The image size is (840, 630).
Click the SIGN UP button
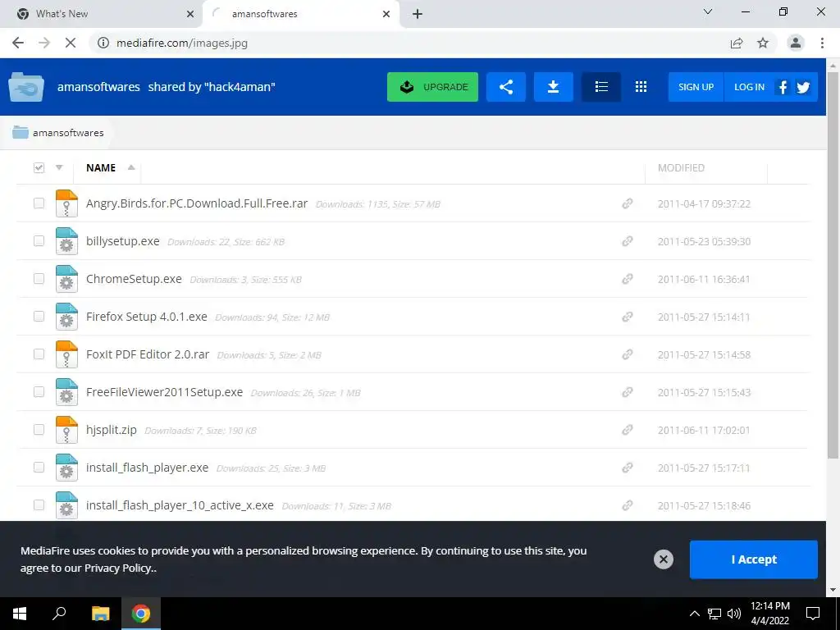696,87
